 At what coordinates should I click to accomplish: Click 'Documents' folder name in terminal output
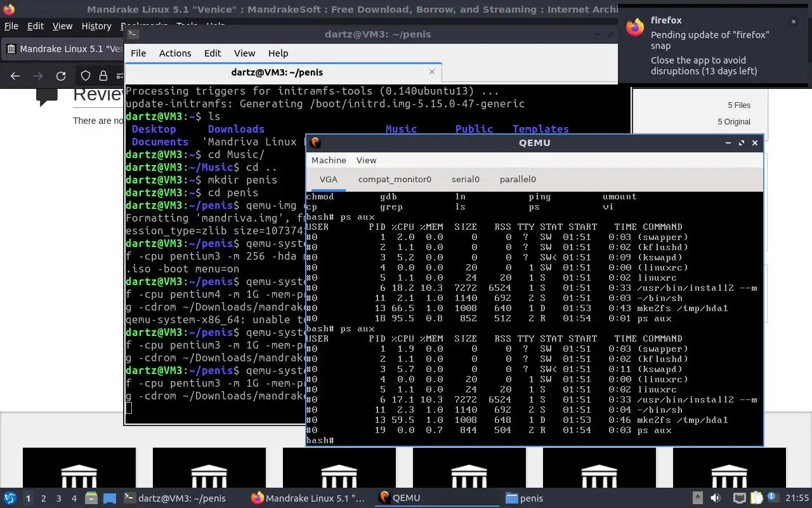point(160,142)
